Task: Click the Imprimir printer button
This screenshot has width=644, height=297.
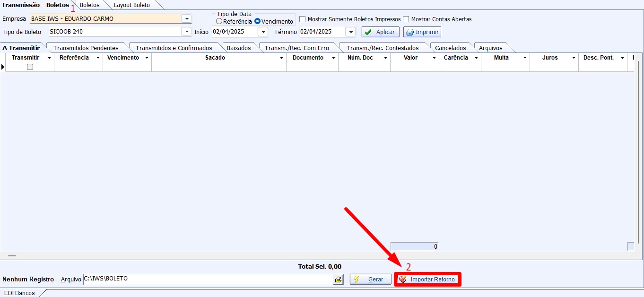Action: click(x=422, y=32)
